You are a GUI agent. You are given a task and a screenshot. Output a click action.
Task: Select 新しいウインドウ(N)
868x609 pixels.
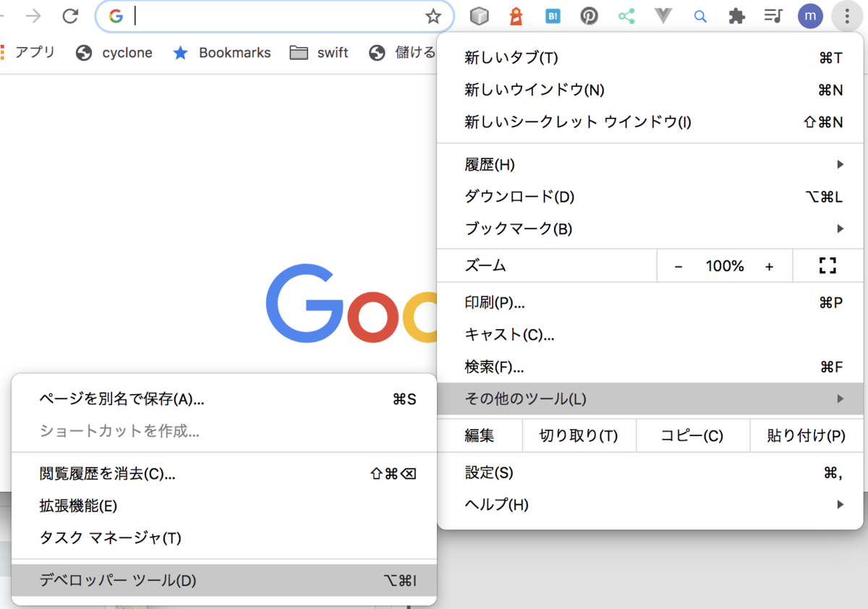click(x=650, y=90)
